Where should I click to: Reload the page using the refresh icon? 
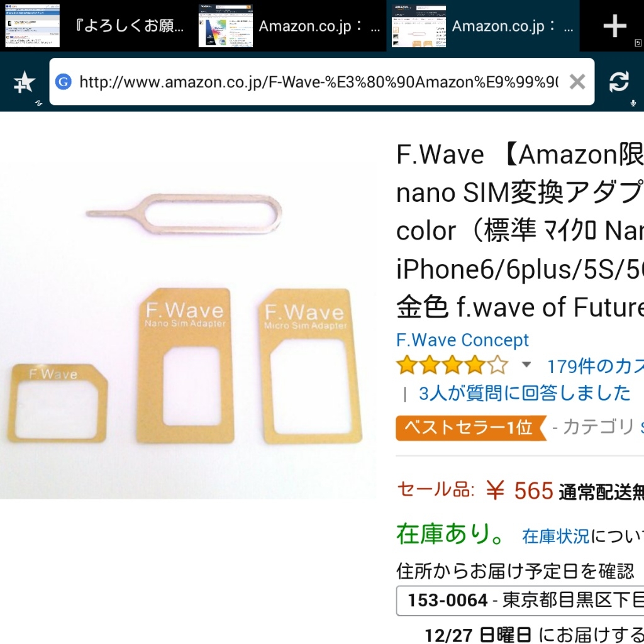tap(619, 82)
